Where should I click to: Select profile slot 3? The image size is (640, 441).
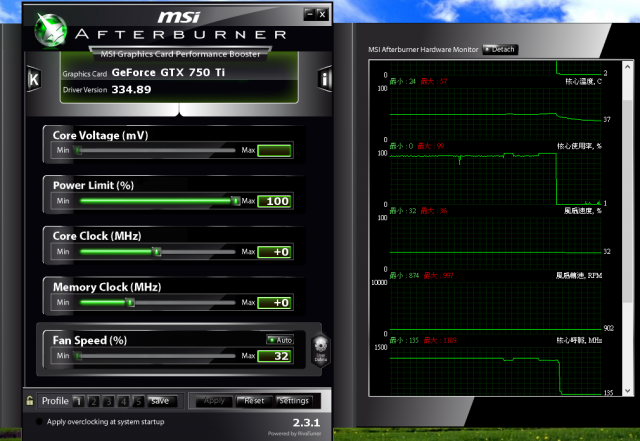pyautogui.click(x=109, y=401)
